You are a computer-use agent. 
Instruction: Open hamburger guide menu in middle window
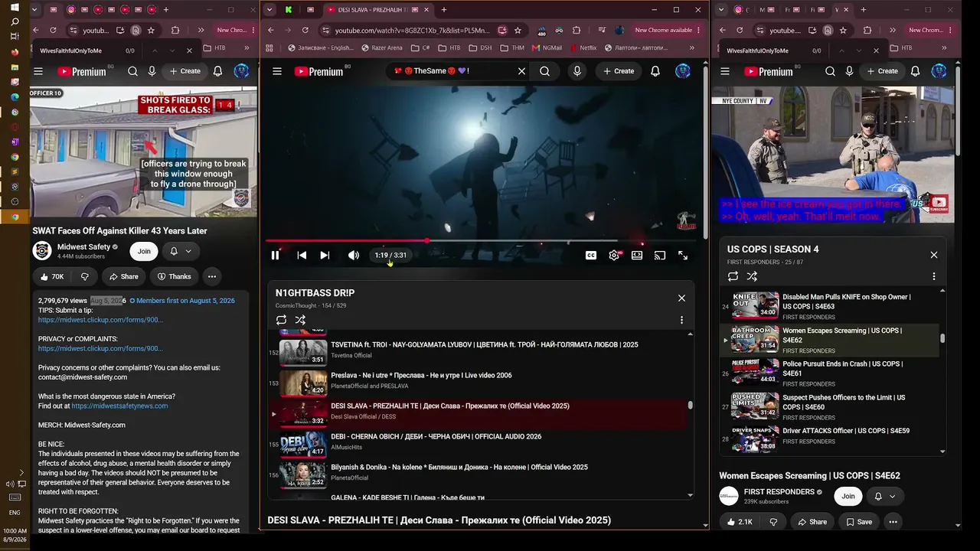(277, 71)
